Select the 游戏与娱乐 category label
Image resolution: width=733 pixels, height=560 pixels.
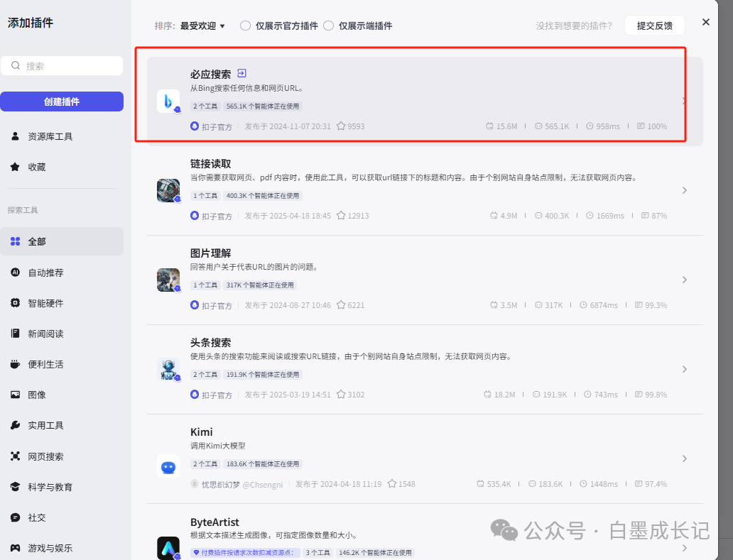pos(50,549)
